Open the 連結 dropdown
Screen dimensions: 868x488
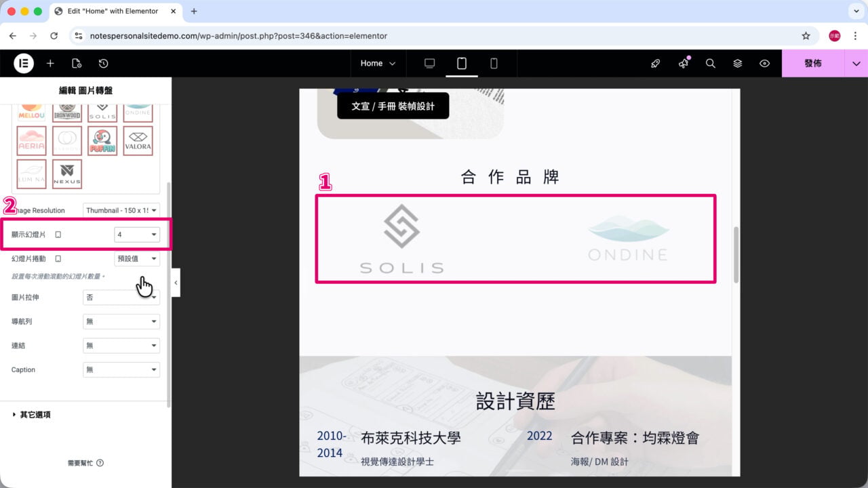[121, 346]
